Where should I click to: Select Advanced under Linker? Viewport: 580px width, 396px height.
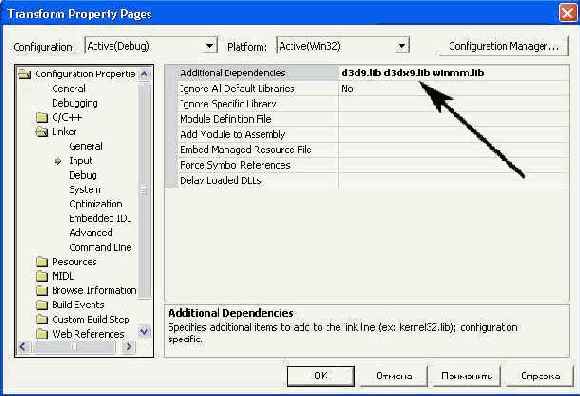(x=91, y=233)
